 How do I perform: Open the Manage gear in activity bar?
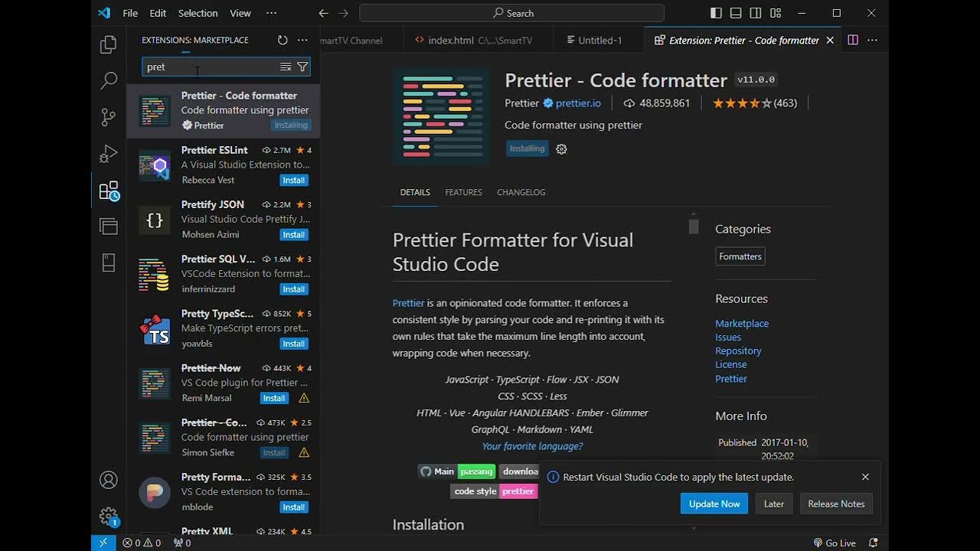[x=109, y=517]
